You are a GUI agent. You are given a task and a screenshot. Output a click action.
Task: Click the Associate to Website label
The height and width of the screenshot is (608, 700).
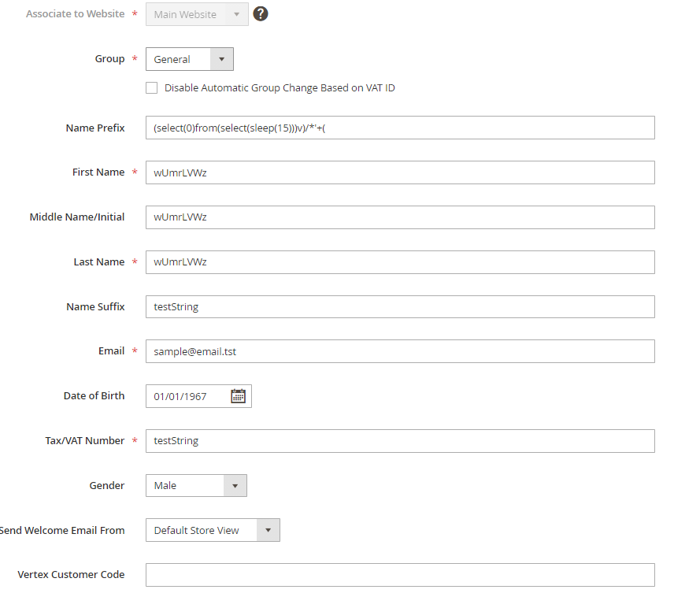tap(75, 13)
